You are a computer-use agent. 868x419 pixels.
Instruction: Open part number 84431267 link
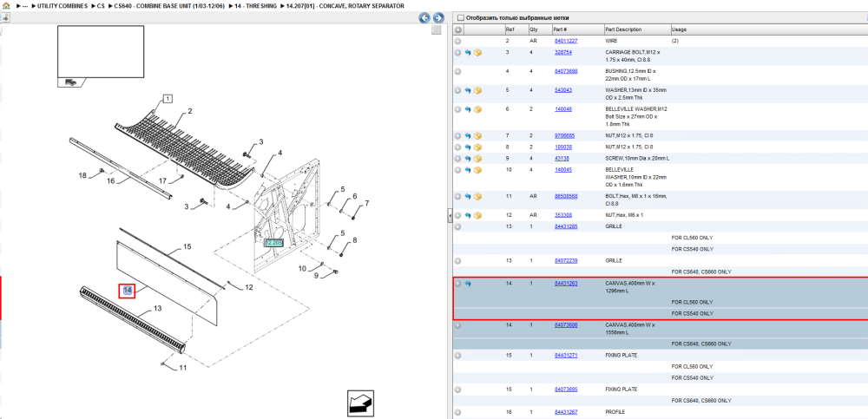(566, 412)
